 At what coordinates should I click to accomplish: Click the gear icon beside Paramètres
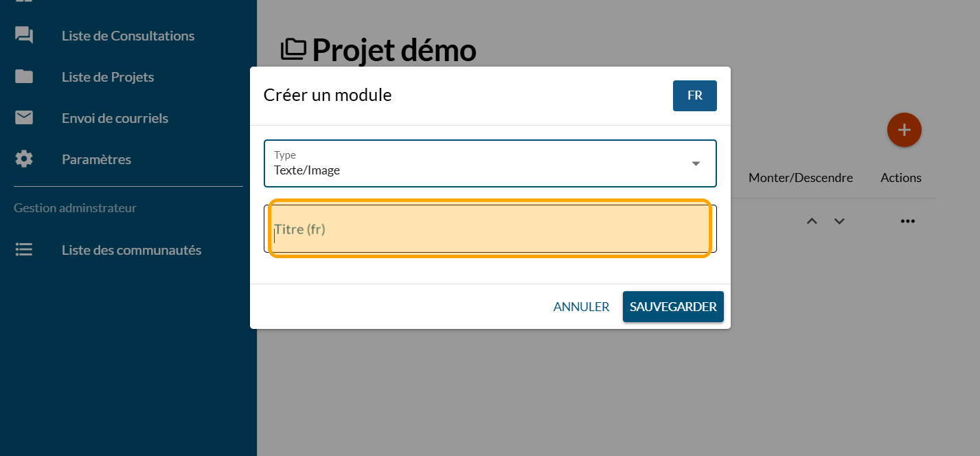tap(24, 159)
